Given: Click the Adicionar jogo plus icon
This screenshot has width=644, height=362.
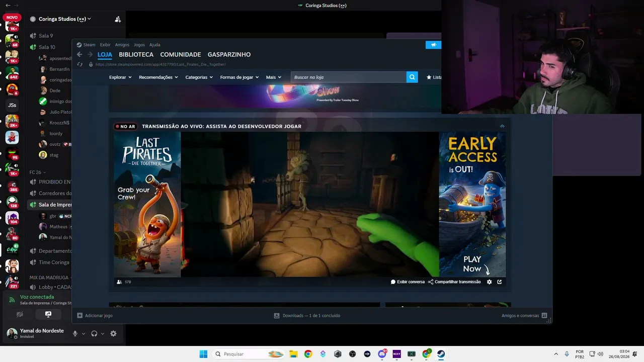Looking at the screenshot, I should [79, 316].
